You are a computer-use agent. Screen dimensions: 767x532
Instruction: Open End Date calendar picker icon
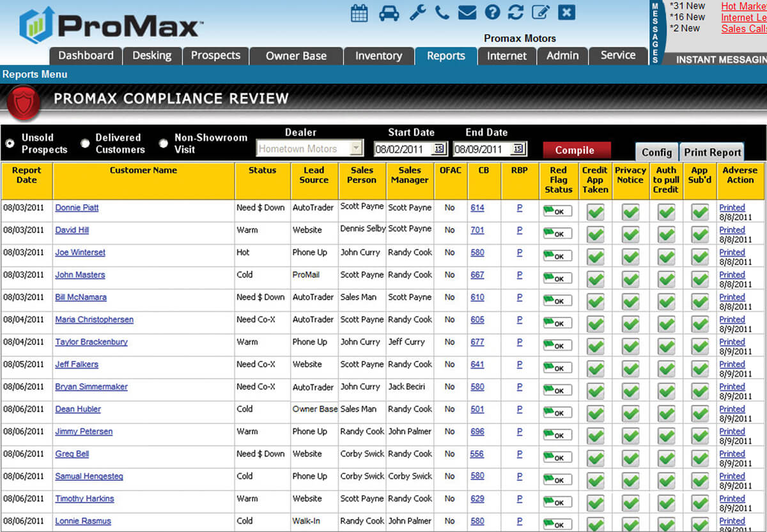click(518, 149)
